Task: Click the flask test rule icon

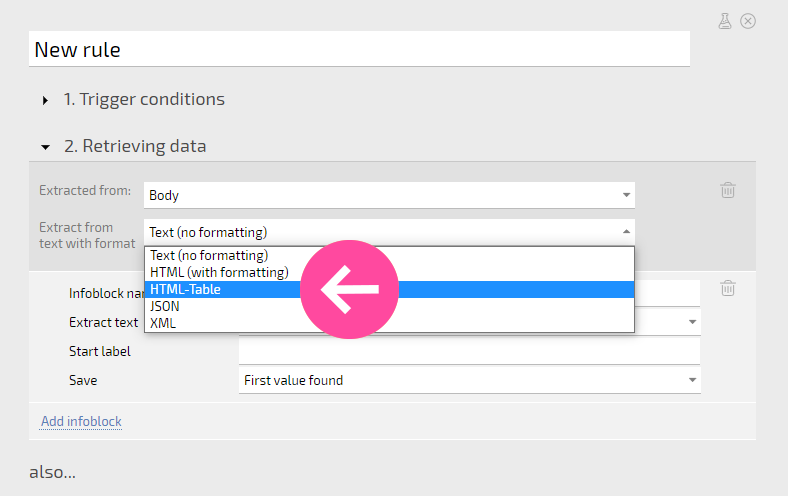Action: pos(725,21)
